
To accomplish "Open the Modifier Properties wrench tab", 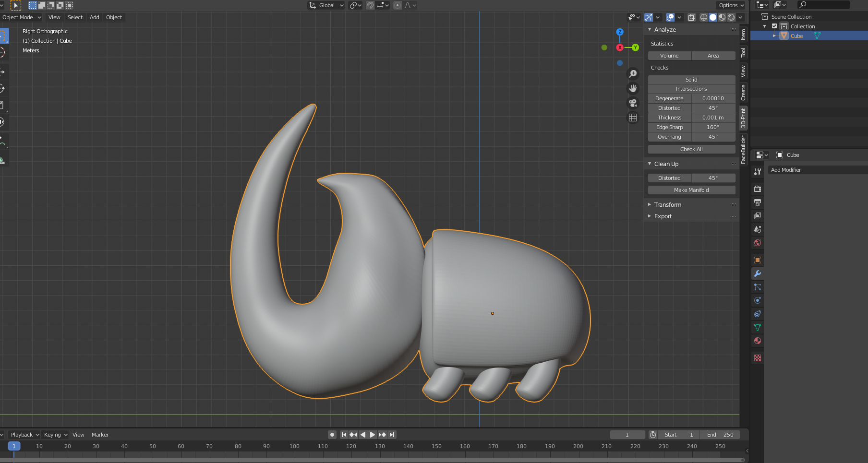I will click(x=758, y=273).
